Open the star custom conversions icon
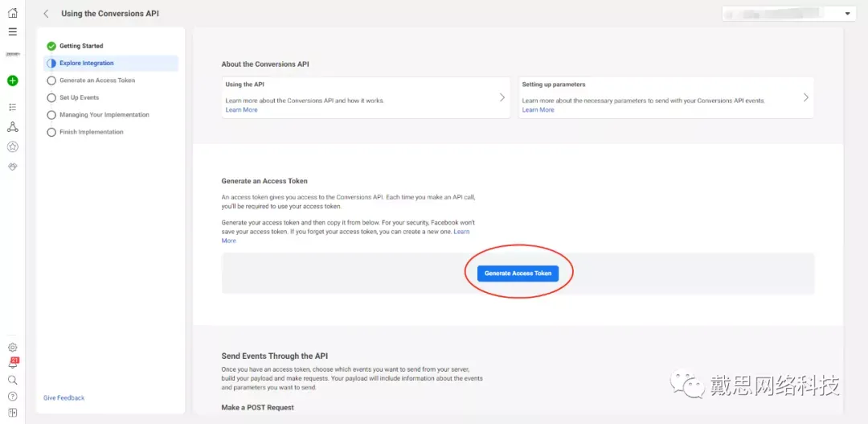Viewport: 868px width, 424px height. coord(12,147)
